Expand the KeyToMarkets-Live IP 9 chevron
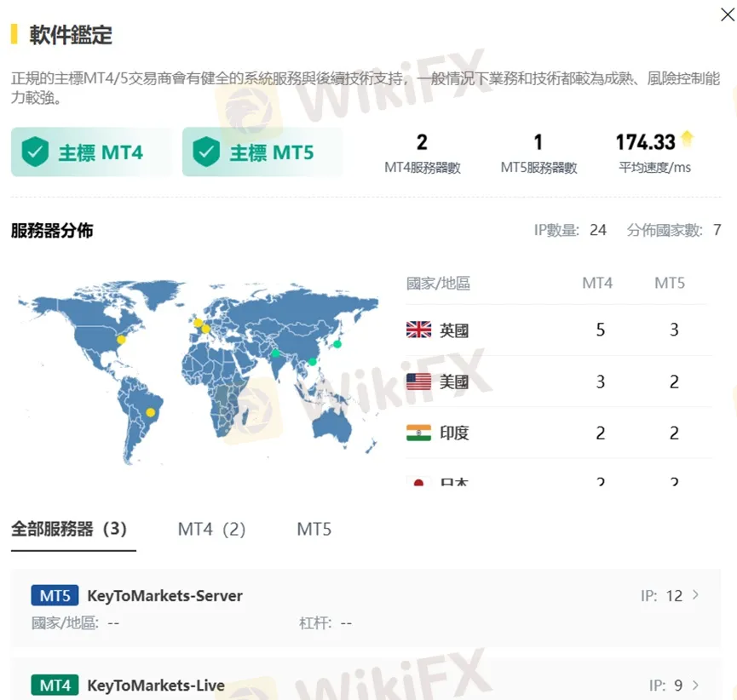The image size is (737, 700). pos(695,685)
